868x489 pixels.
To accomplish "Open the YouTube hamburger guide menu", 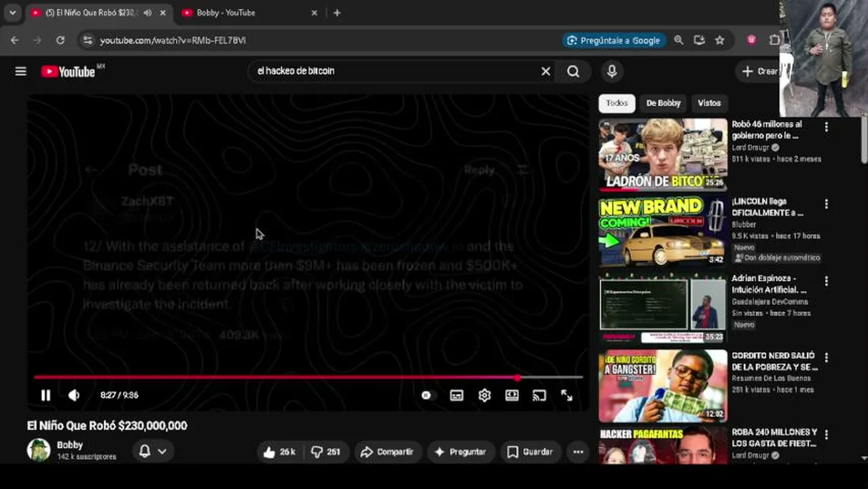I will pos(20,71).
